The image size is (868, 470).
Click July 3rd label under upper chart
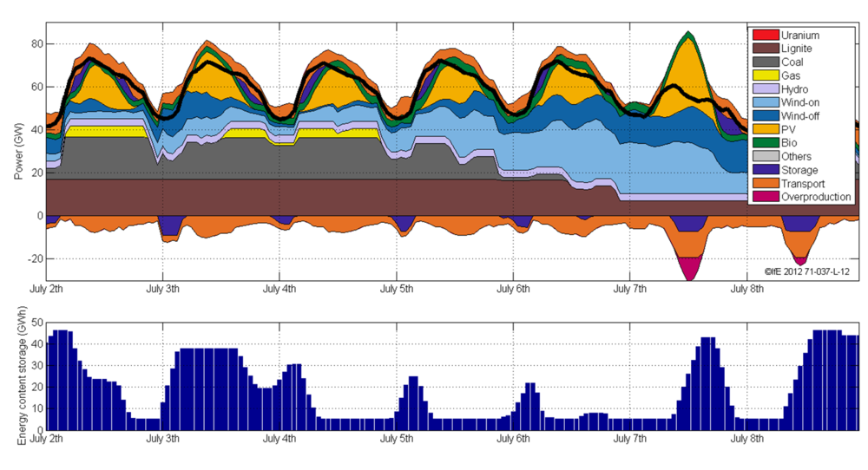click(163, 289)
